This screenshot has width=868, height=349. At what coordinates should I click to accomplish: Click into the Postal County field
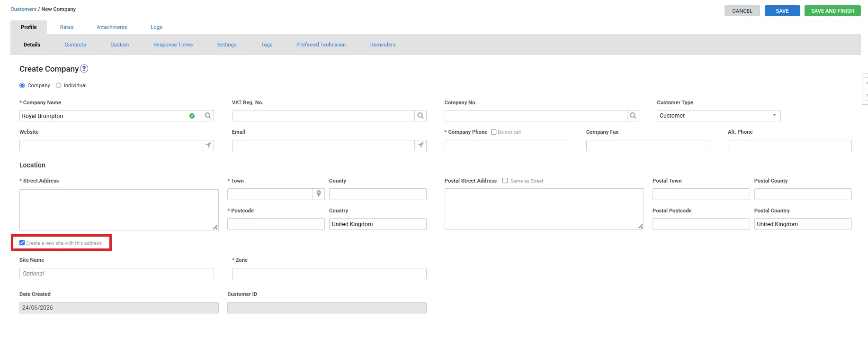tap(803, 193)
